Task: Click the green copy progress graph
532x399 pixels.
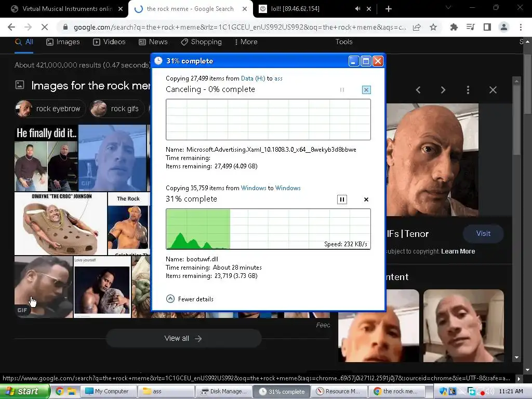Action: tap(268, 229)
